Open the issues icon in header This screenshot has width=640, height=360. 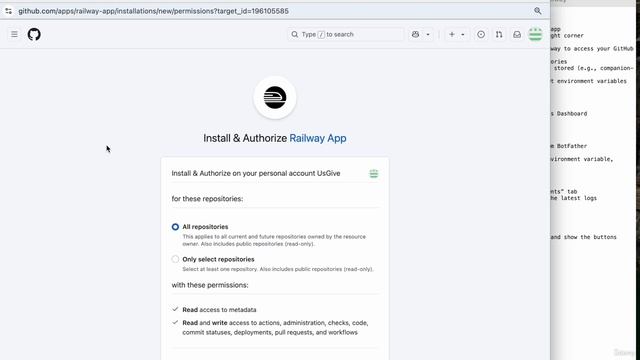(x=481, y=34)
